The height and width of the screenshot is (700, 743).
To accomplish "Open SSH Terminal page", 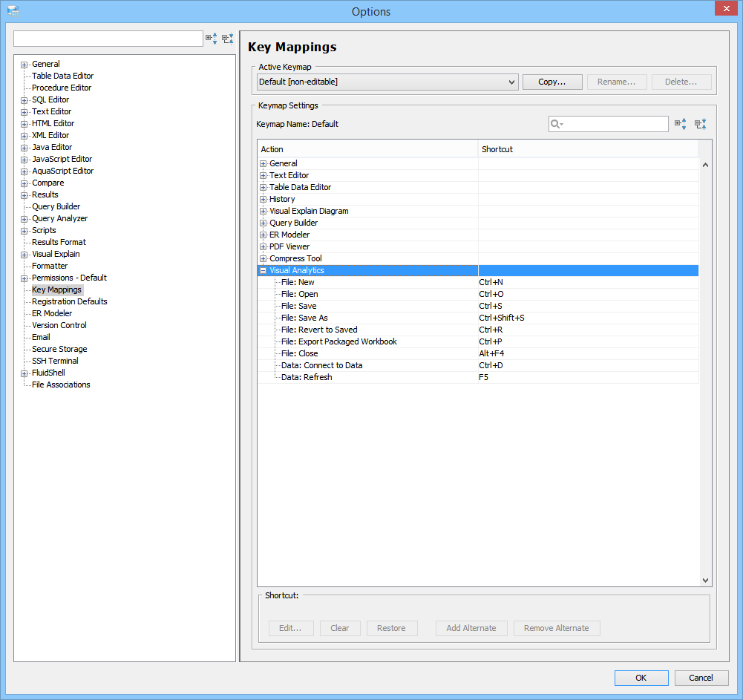I will (55, 361).
